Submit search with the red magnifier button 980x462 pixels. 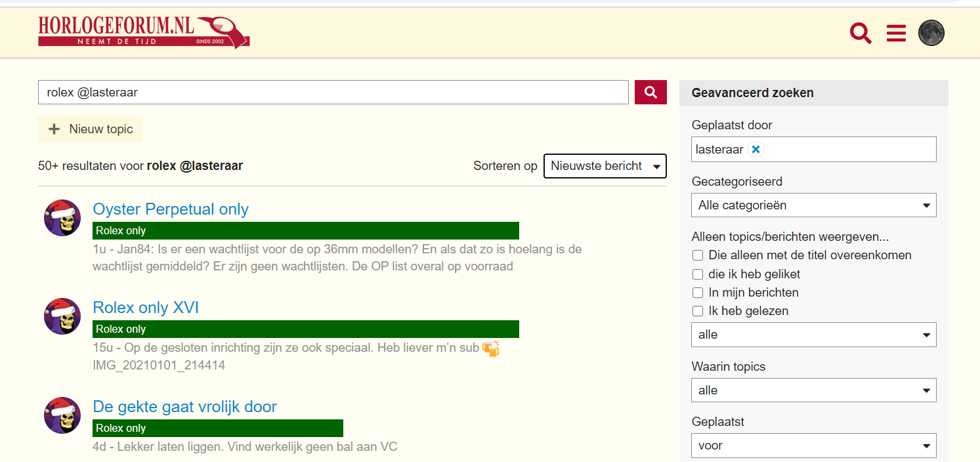(650, 93)
